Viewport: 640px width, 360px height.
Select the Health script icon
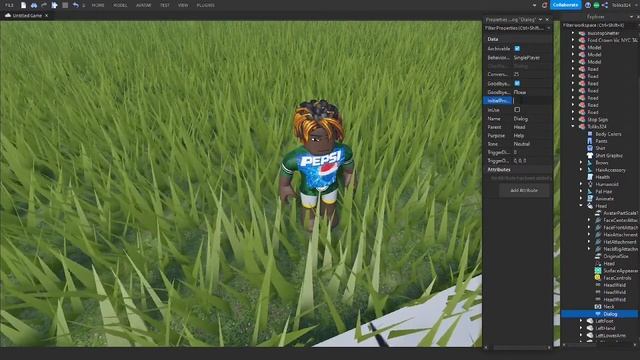click(x=590, y=177)
